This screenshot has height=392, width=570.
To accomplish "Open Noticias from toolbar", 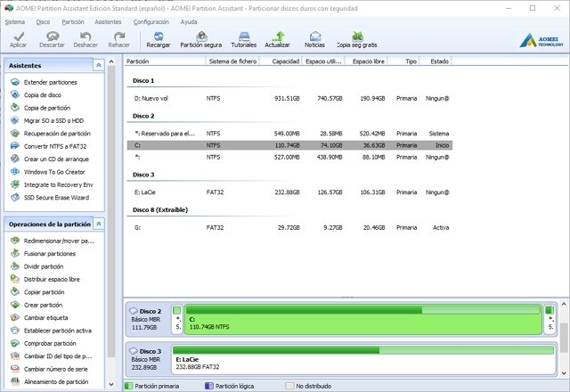I will click(314, 40).
